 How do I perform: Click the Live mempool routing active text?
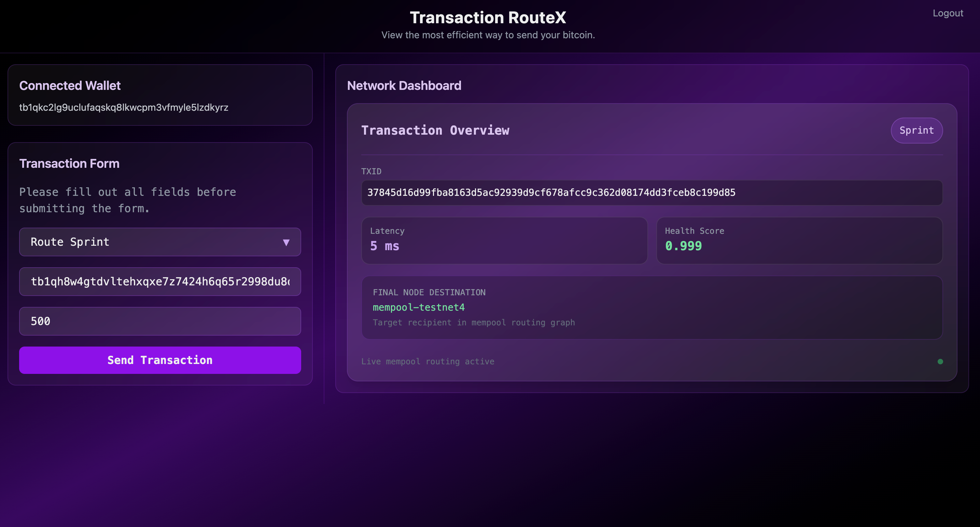[x=428, y=361]
